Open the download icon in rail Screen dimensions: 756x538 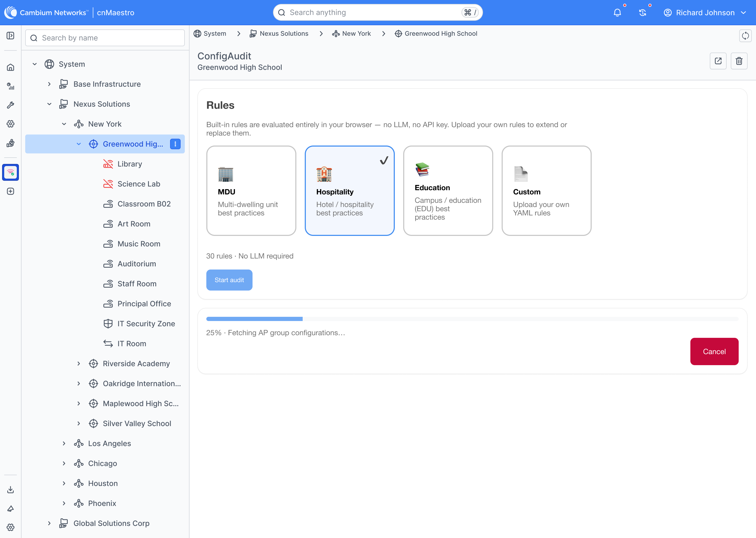(x=10, y=490)
